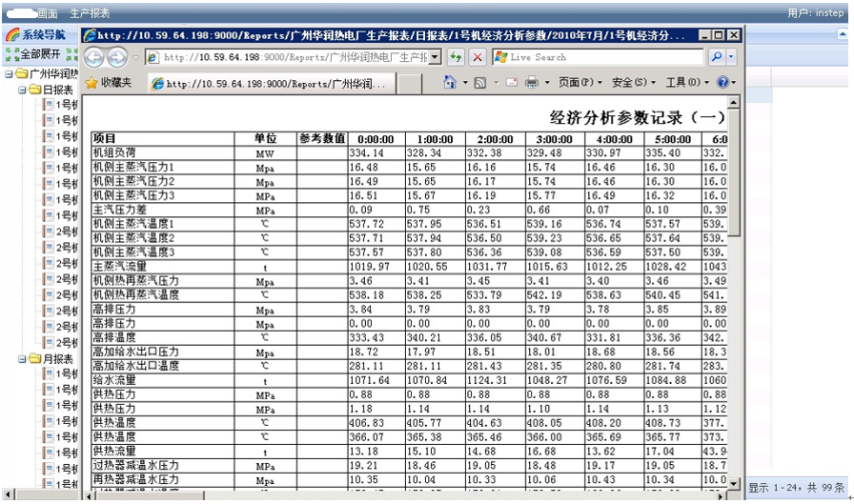The width and height of the screenshot is (854, 504).
Task: Click the report scroll-up arrow
Action: coord(734,102)
